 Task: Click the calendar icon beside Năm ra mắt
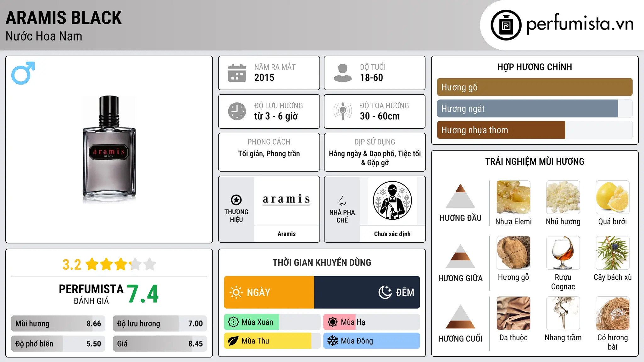[237, 73]
